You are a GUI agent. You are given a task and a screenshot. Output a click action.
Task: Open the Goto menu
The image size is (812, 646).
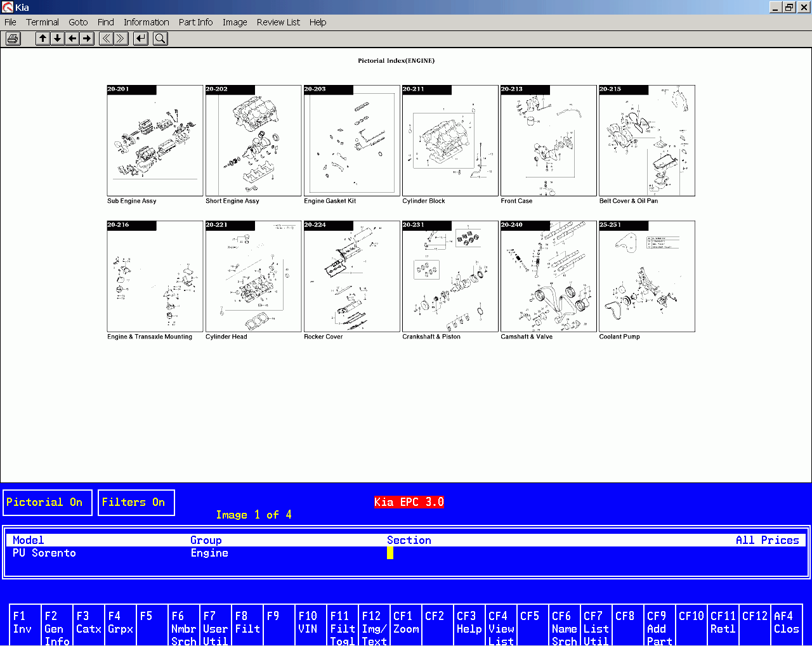pos(78,22)
